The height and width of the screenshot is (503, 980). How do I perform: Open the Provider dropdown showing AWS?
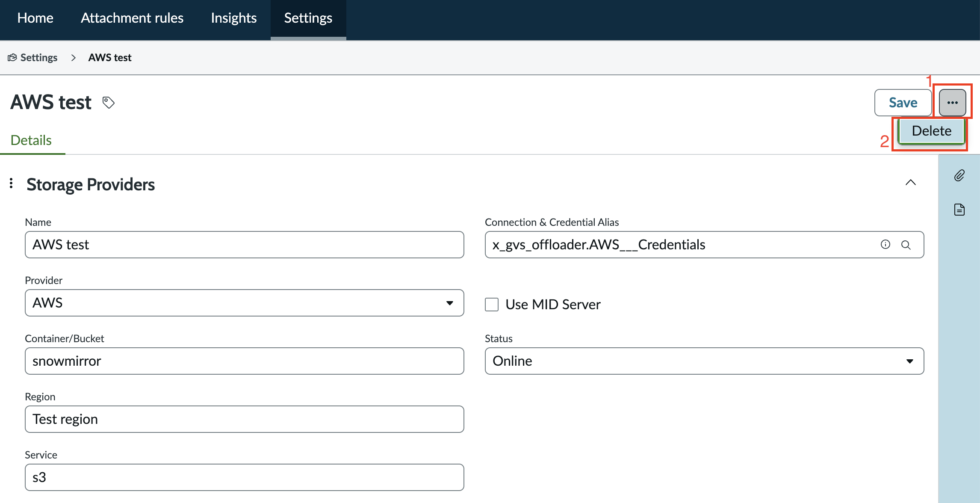245,303
